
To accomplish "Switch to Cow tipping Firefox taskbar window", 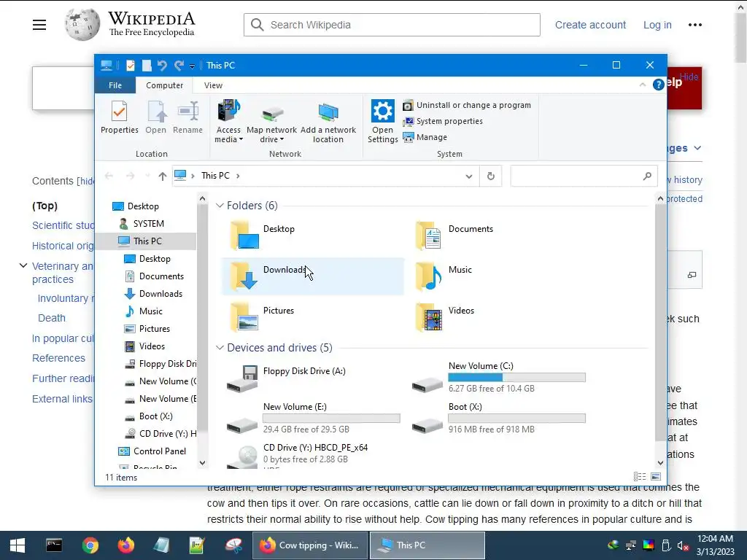I will (309, 545).
